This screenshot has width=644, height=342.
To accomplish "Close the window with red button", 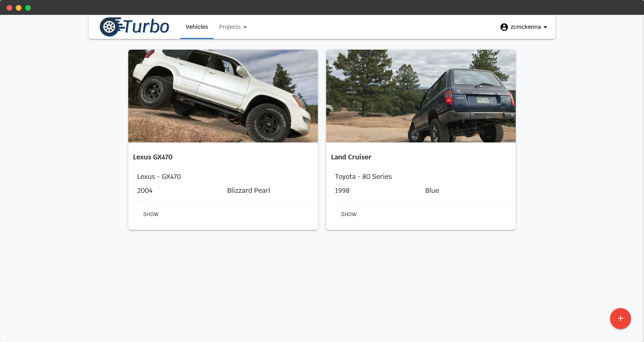I will tap(9, 8).
